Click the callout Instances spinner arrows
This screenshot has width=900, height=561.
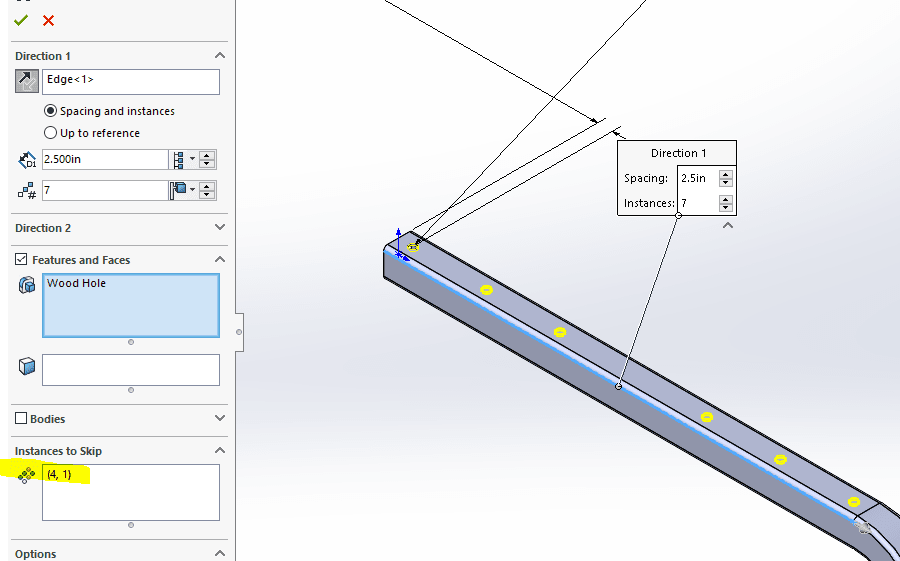pos(726,203)
